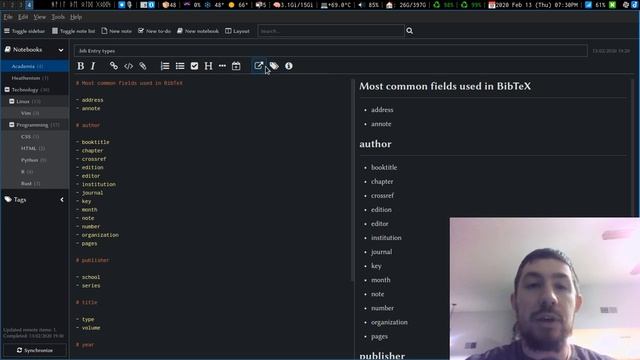The image size is (640, 360).
Task: Open the note tags icon
Action: (274, 66)
